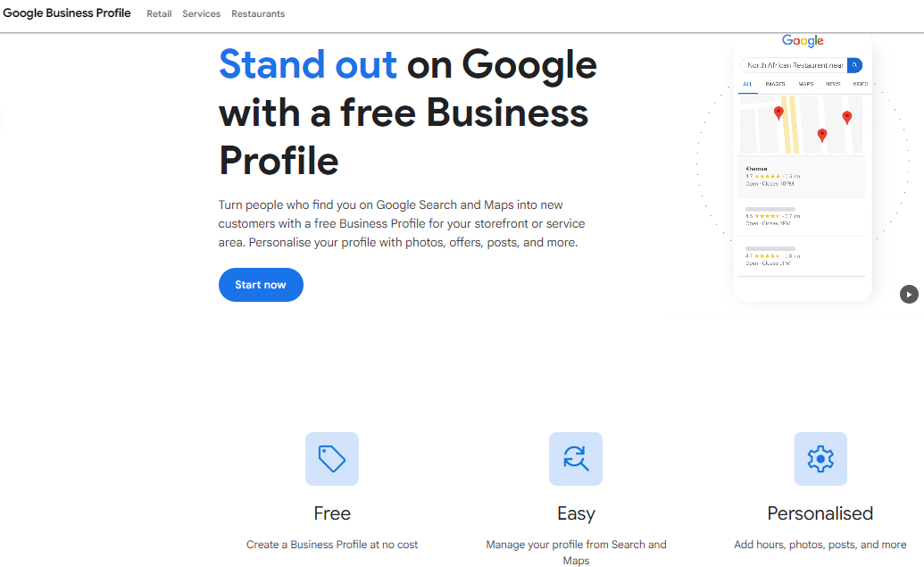Select the MAPS tab in phone mockup
924x567 pixels.
tap(805, 84)
